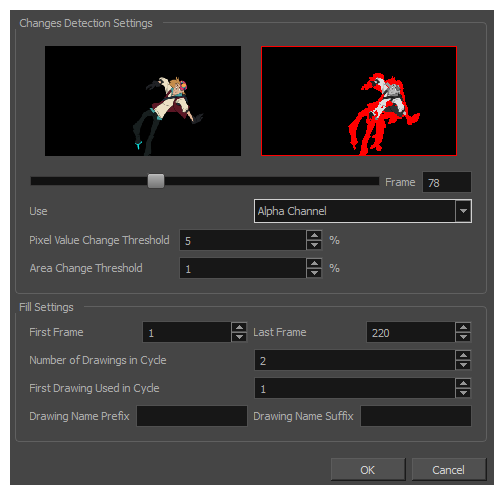The height and width of the screenshot is (495, 504).
Task: Increase Area Change Threshold using up arrow
Action: tap(314, 263)
